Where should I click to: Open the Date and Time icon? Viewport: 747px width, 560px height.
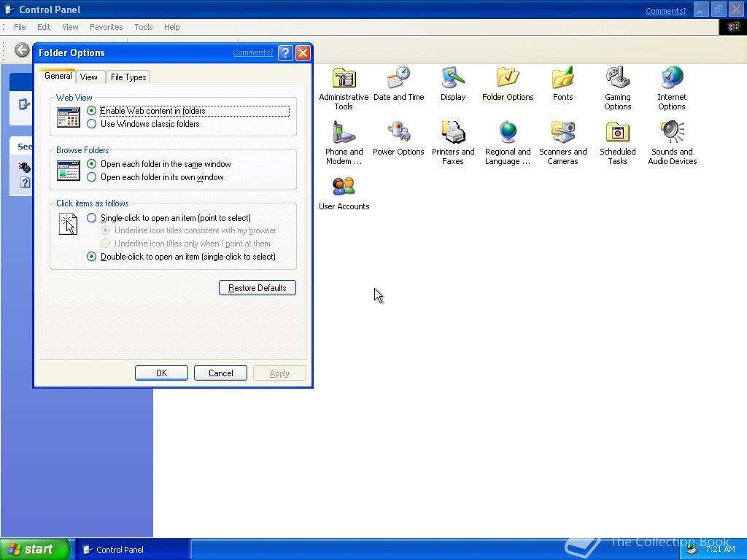(399, 84)
